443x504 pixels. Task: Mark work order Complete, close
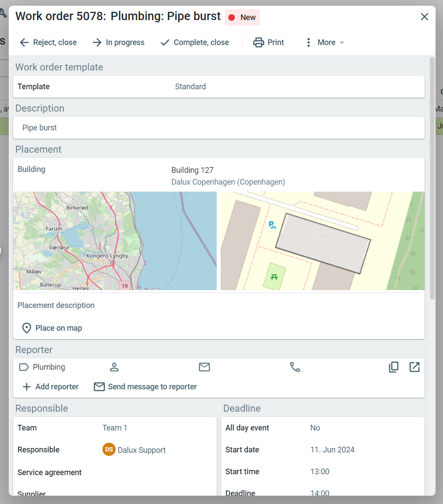click(195, 42)
